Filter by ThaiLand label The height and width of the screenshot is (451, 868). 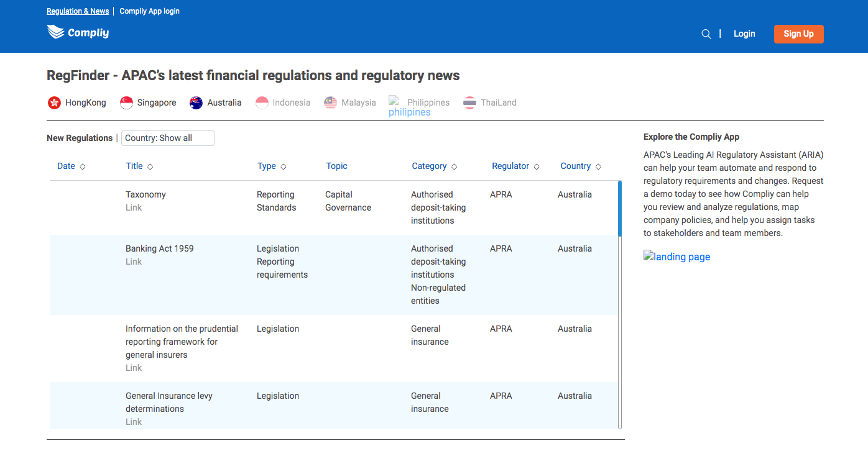(499, 102)
